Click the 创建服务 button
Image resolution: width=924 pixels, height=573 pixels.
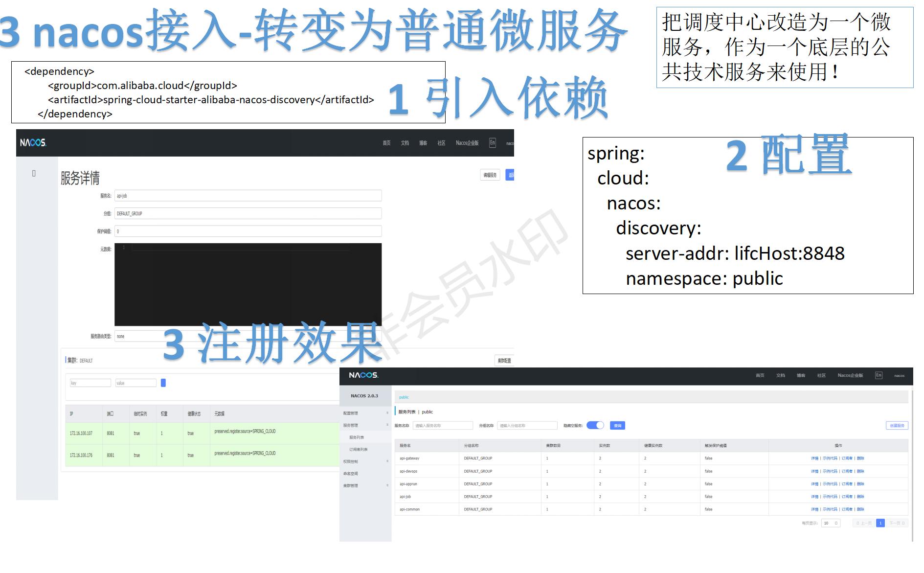(897, 426)
